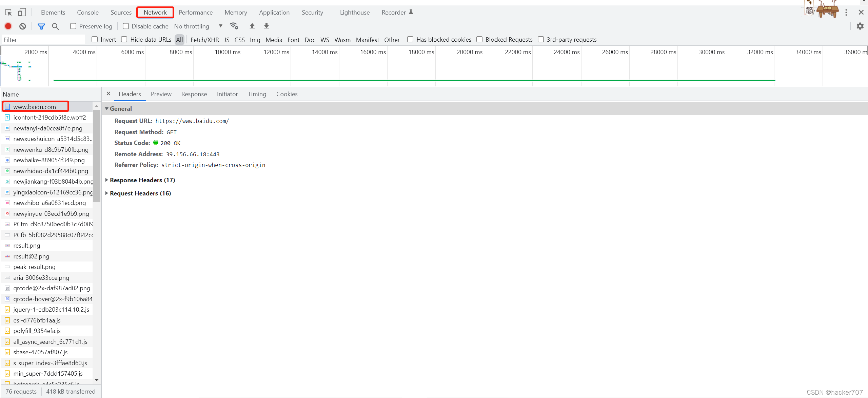Filter requests by Fetch/XHR
The image size is (868, 398).
(x=204, y=40)
